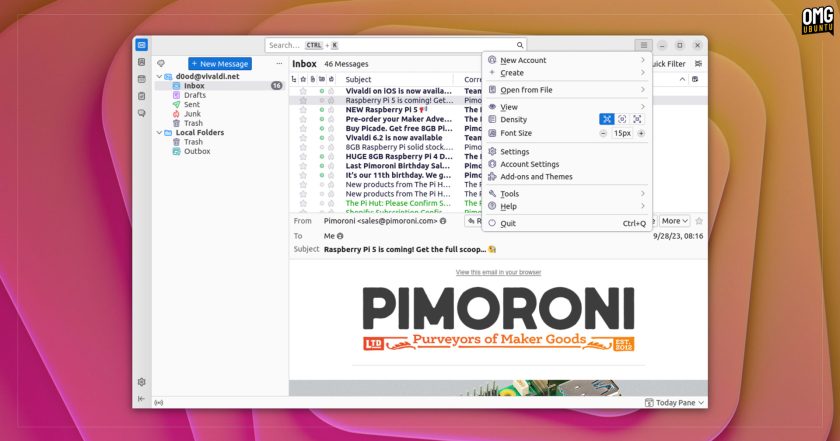The height and width of the screenshot is (441, 840).
Task: Open View this email in your browser link
Action: [498, 272]
